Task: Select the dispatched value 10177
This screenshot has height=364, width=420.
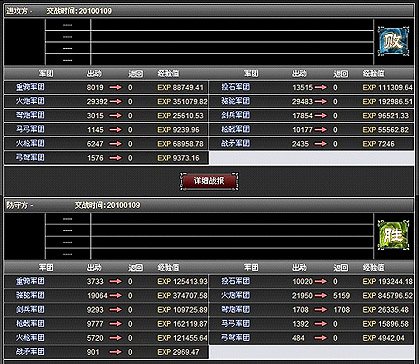Action: click(x=303, y=130)
